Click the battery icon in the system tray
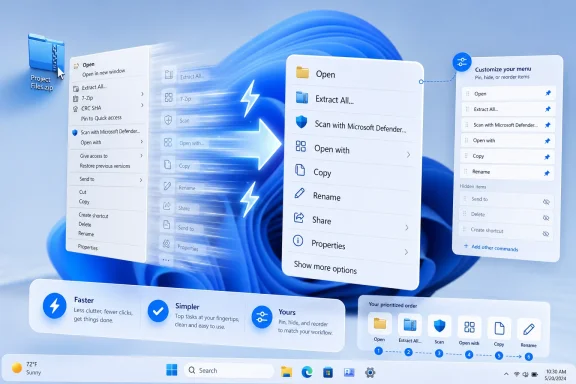576x384 pixels. (534, 374)
